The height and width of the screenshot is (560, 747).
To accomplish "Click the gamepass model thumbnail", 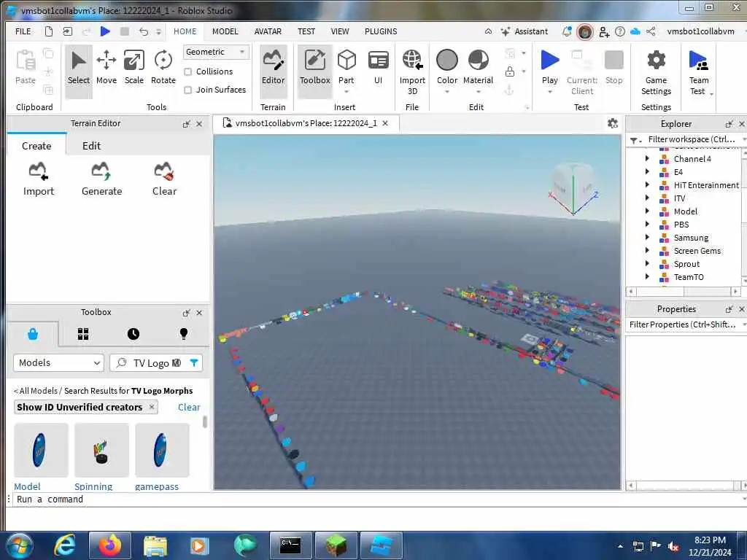I will pyautogui.click(x=162, y=450).
